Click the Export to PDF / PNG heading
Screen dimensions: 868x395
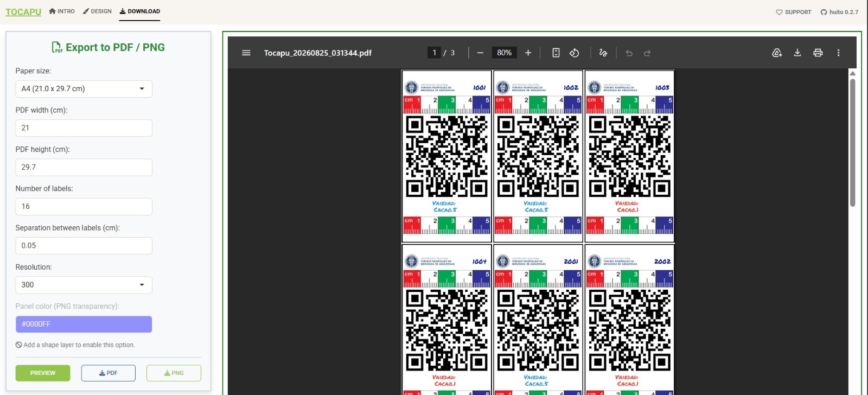108,47
